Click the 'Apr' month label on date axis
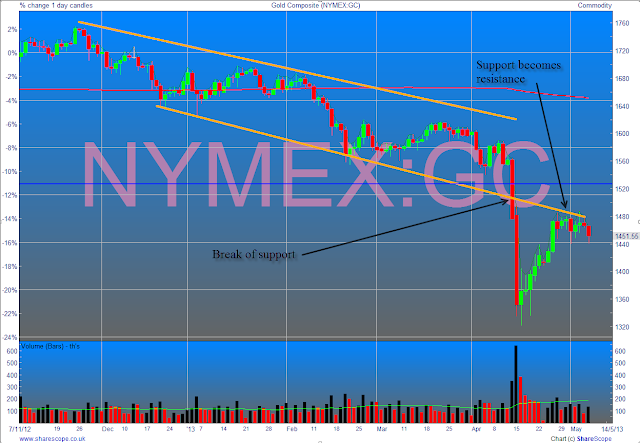640x443 pixels. click(476, 429)
